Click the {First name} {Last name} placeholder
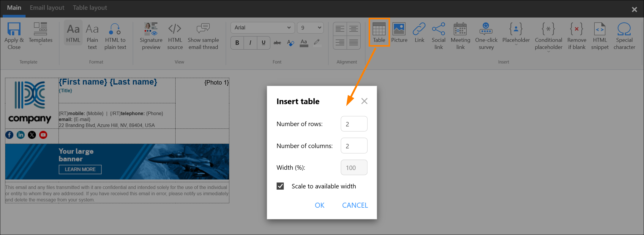 tap(108, 82)
